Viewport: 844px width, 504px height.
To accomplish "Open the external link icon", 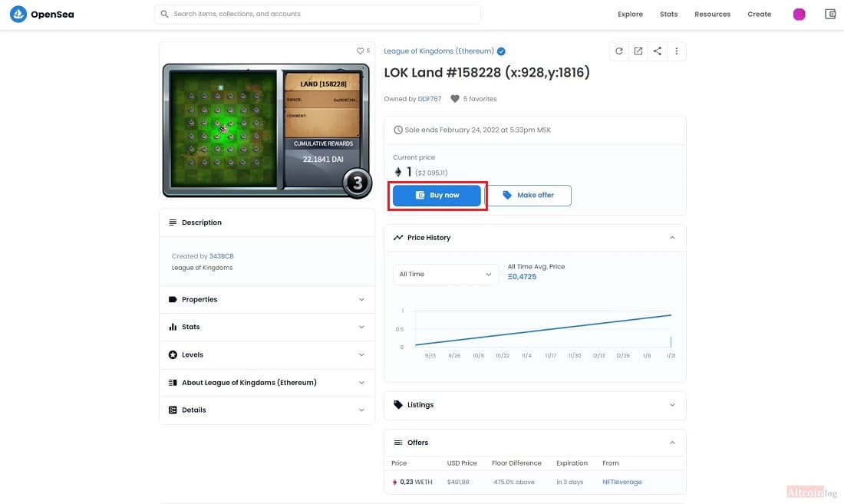I will coord(638,51).
